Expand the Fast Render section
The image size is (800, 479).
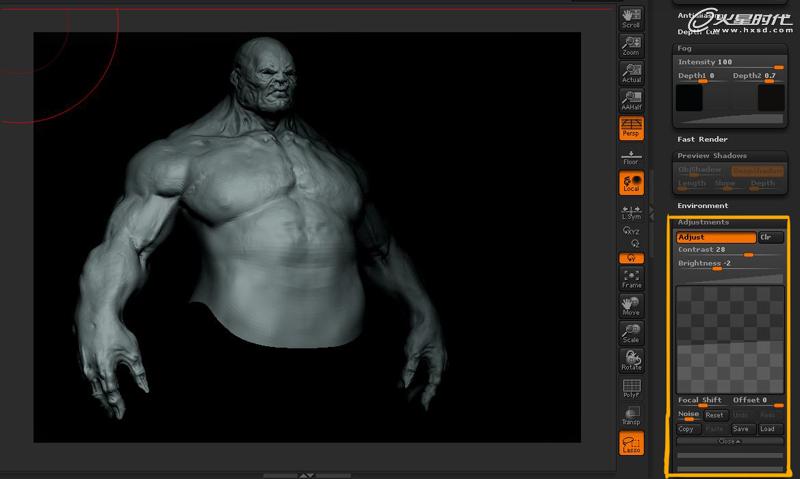click(702, 139)
